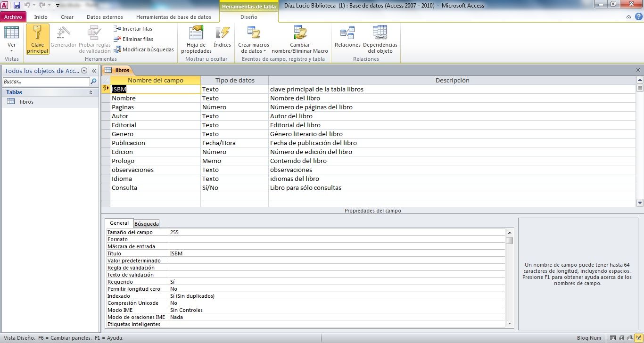
Task: Open Hoja de propiedades panel
Action: point(196,39)
